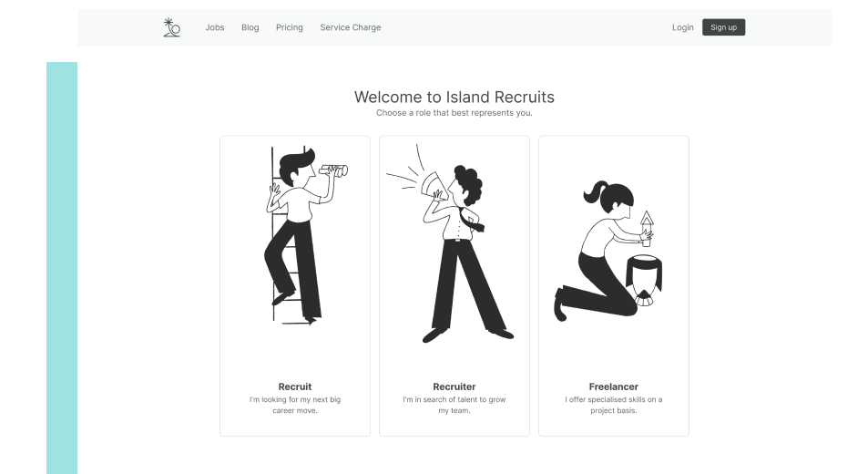Click "I'm looking for my next big career move."

pyautogui.click(x=295, y=405)
